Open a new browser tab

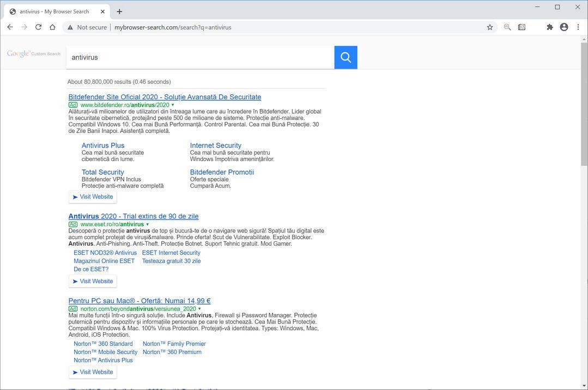click(x=119, y=11)
